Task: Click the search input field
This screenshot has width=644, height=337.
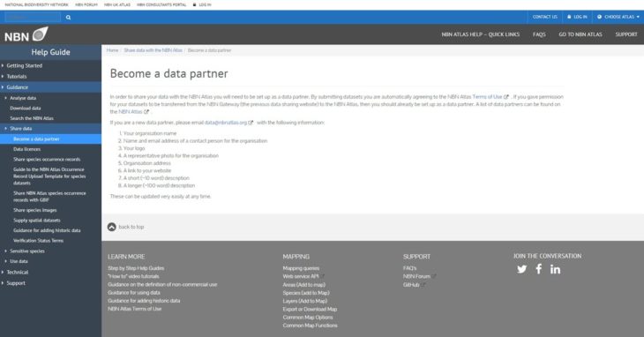Action: pos(33,18)
